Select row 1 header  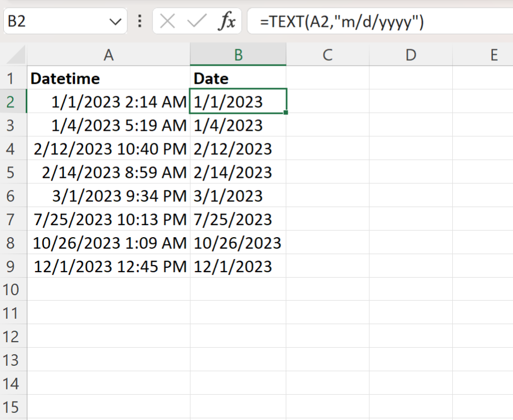[x=14, y=78]
